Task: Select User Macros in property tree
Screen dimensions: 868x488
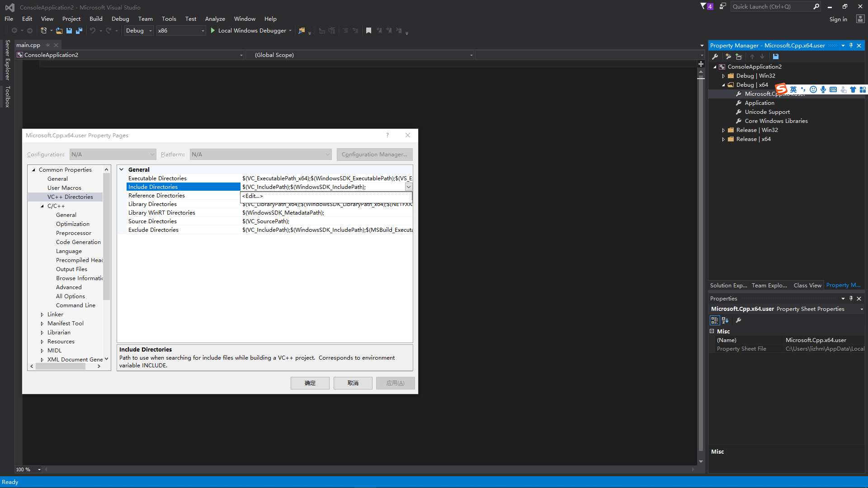Action: pyautogui.click(x=64, y=188)
